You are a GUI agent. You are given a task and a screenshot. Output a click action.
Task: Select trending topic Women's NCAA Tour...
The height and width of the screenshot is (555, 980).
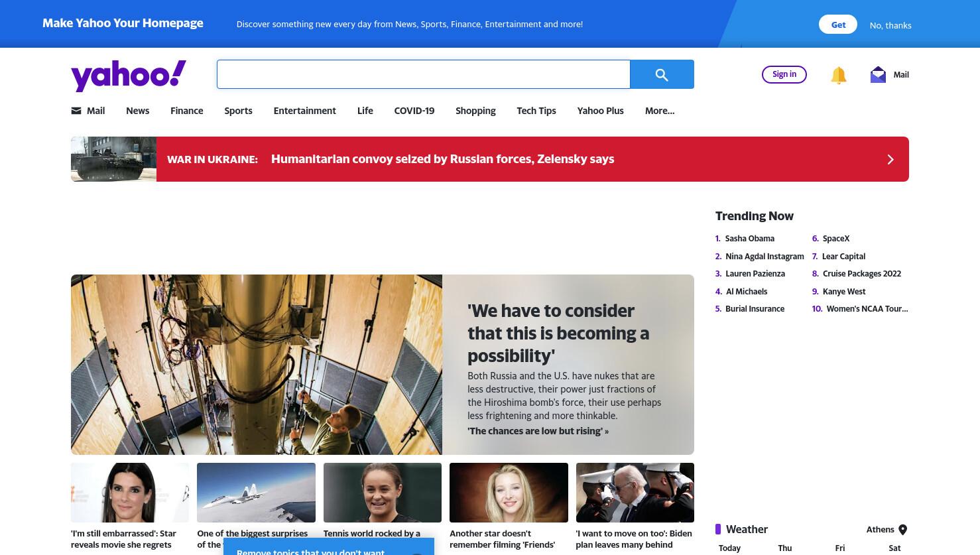pos(867,308)
